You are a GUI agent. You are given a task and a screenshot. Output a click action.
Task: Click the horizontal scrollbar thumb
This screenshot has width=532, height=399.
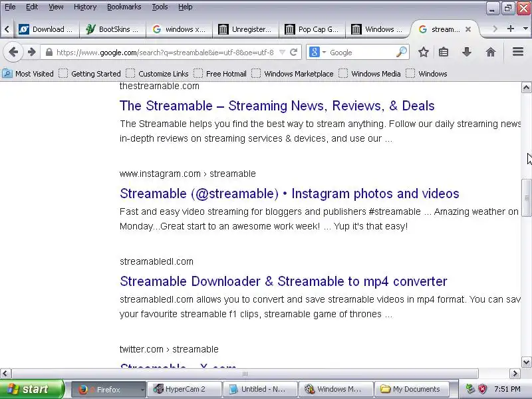pyautogui.click(x=245, y=374)
